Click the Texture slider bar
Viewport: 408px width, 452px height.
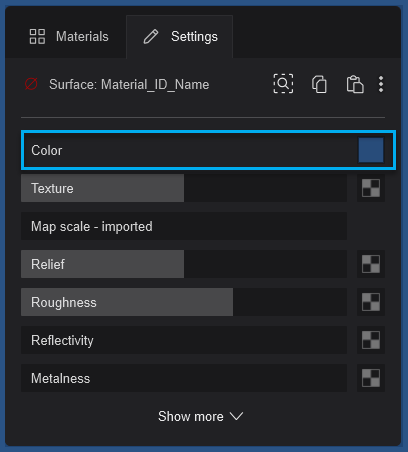[184, 188]
